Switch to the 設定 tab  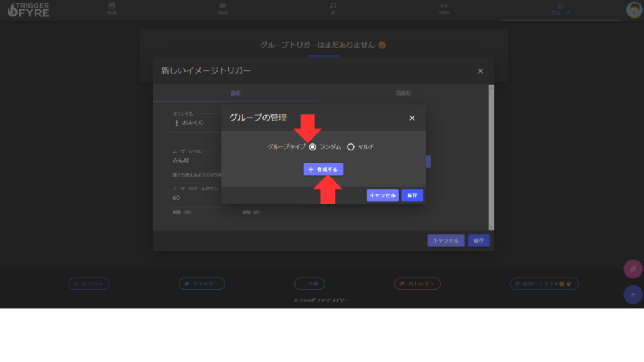click(x=236, y=93)
